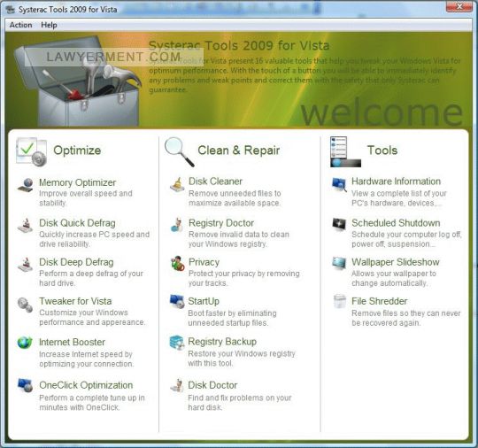Click the Disk Quick Defrag icon
The image size is (478, 448).
point(26,226)
